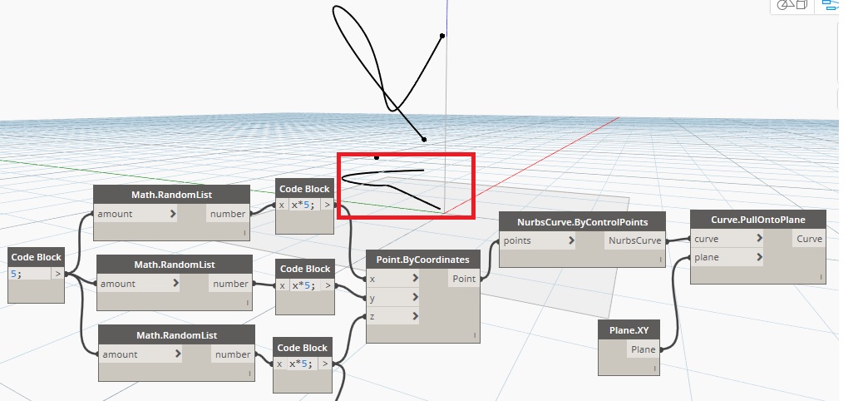Expand the x input port chevron on Point.ByCoordinates
This screenshot has height=401, width=868.
[x=415, y=280]
